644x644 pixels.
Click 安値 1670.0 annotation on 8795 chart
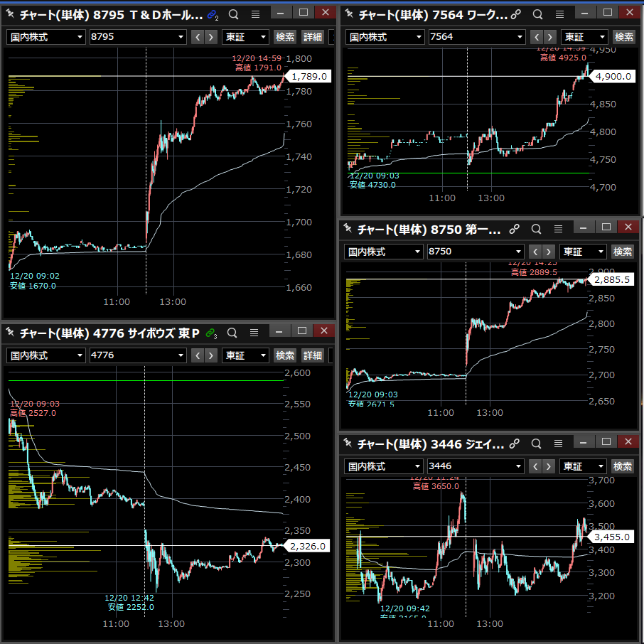click(33, 286)
